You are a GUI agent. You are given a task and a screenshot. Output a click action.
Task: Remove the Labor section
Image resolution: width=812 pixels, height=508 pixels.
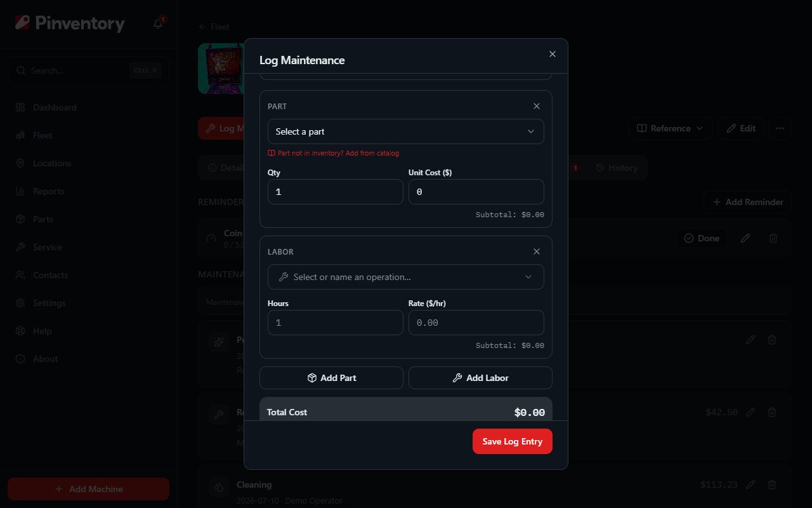point(537,251)
